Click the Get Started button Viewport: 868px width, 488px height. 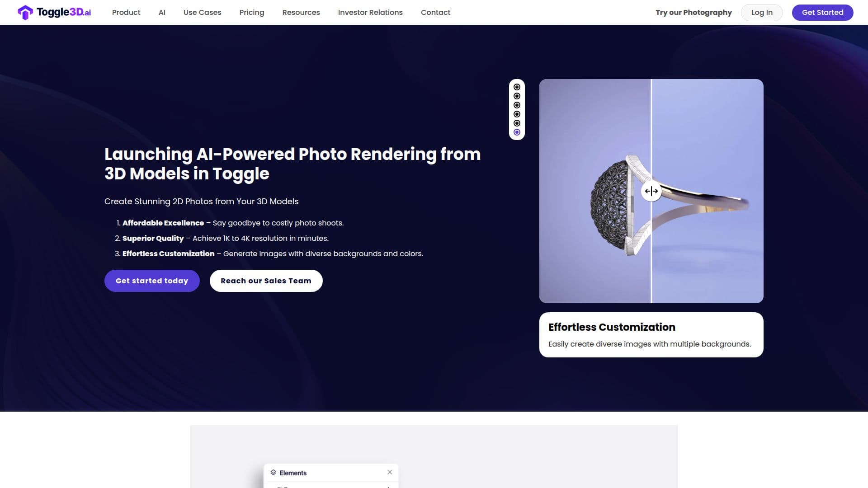[822, 12]
